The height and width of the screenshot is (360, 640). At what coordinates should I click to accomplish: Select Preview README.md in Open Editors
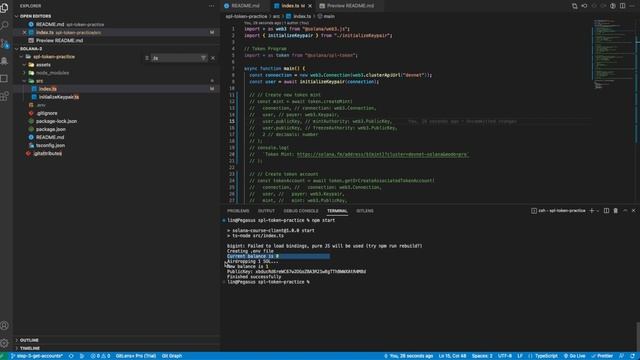[59, 40]
